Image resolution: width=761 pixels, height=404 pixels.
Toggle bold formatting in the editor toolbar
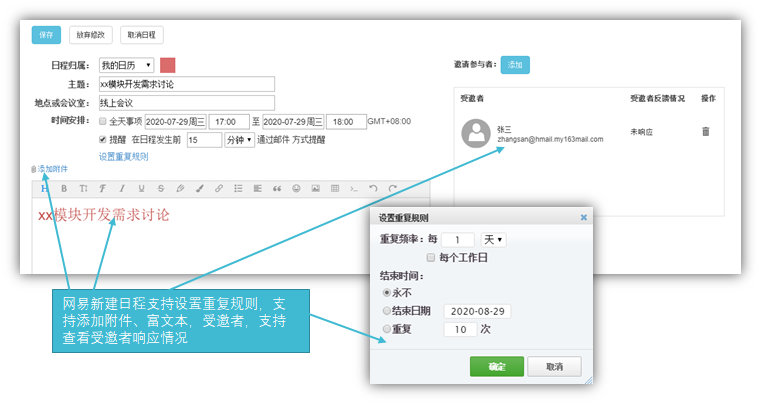click(x=64, y=188)
